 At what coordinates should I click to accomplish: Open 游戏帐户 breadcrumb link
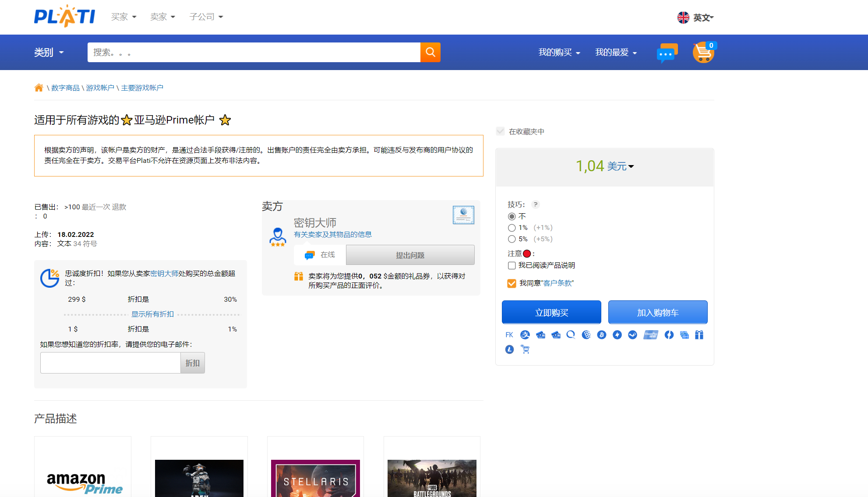(x=100, y=88)
